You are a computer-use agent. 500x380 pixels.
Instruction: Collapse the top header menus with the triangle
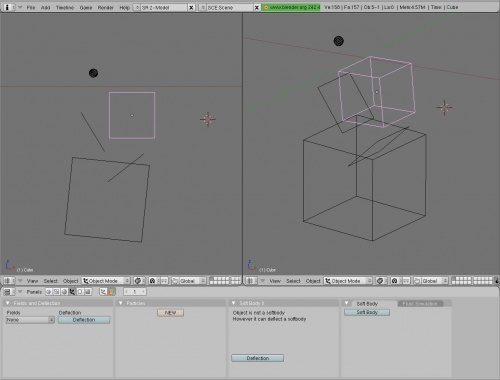(x=20, y=7)
